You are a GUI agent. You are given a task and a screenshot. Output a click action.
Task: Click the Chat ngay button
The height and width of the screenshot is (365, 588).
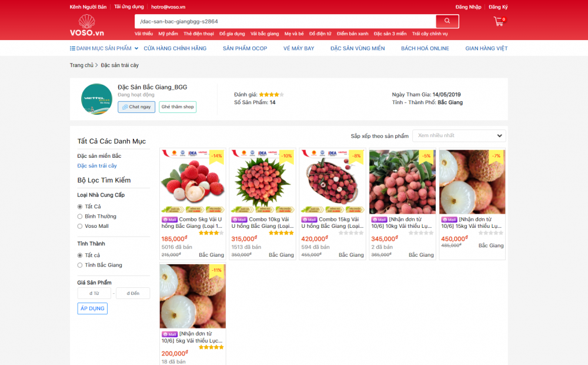[x=136, y=107]
